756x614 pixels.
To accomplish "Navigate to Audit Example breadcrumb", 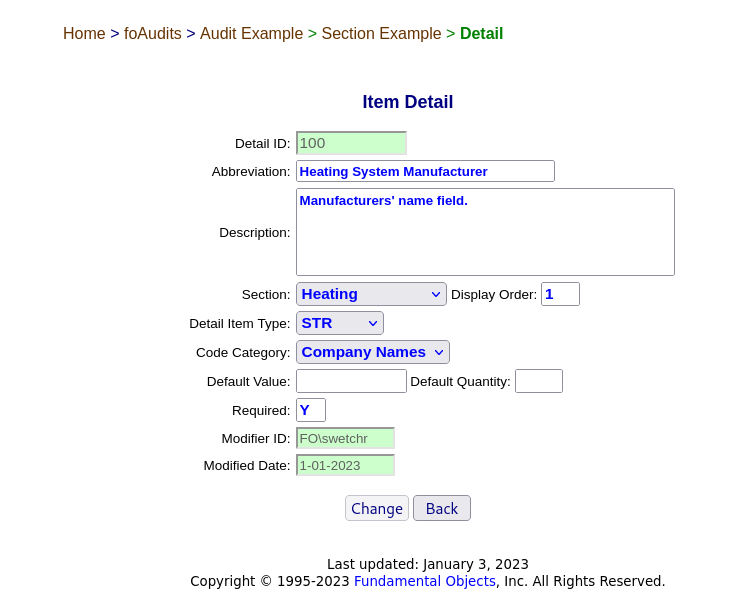I will (251, 33).
